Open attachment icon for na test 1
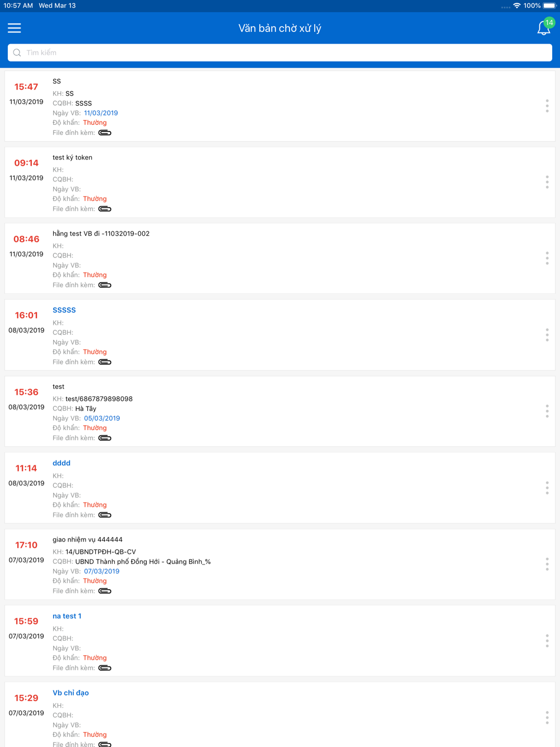Screen dimensions: 560x747 pos(105,667)
